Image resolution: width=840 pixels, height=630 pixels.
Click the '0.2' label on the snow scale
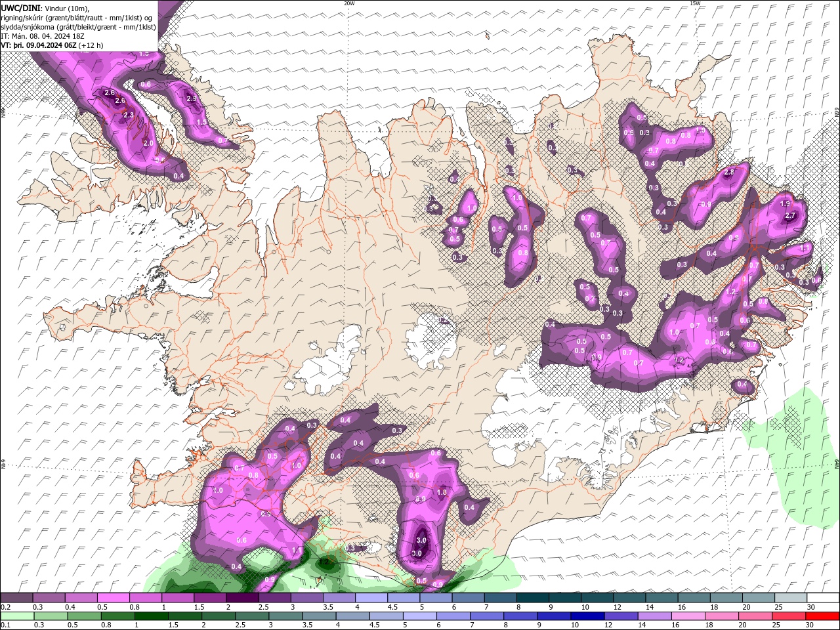pyautogui.click(x=5, y=608)
